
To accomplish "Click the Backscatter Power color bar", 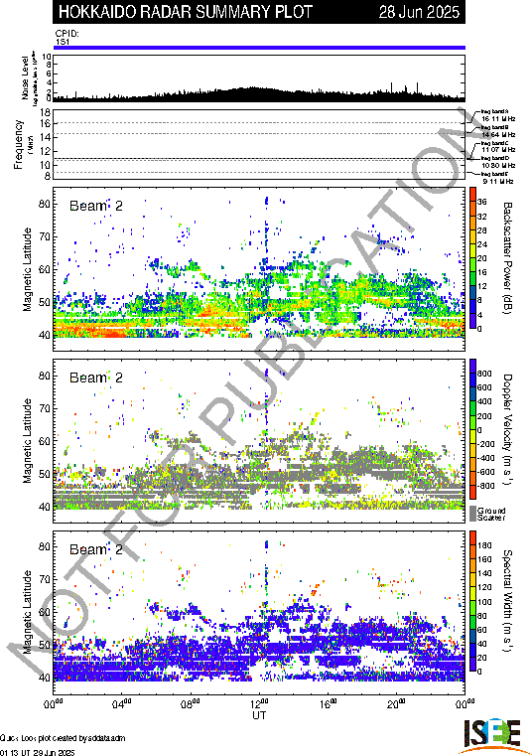I will pyautogui.click(x=472, y=258).
